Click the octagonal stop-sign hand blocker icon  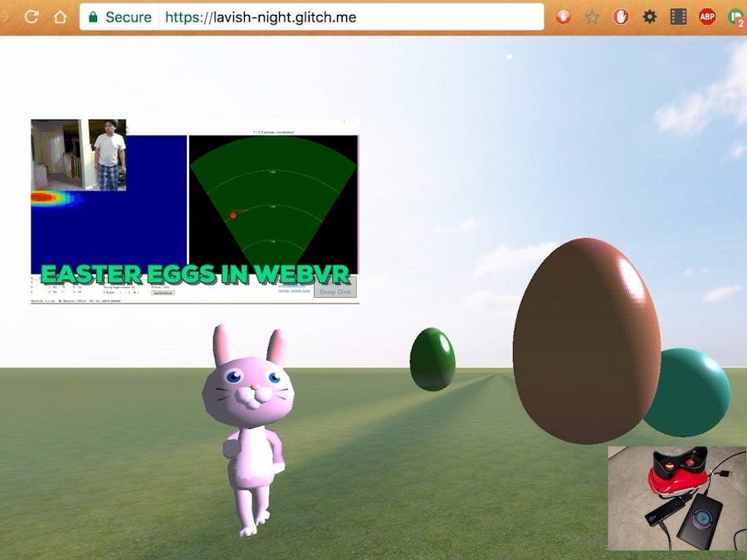(620, 17)
